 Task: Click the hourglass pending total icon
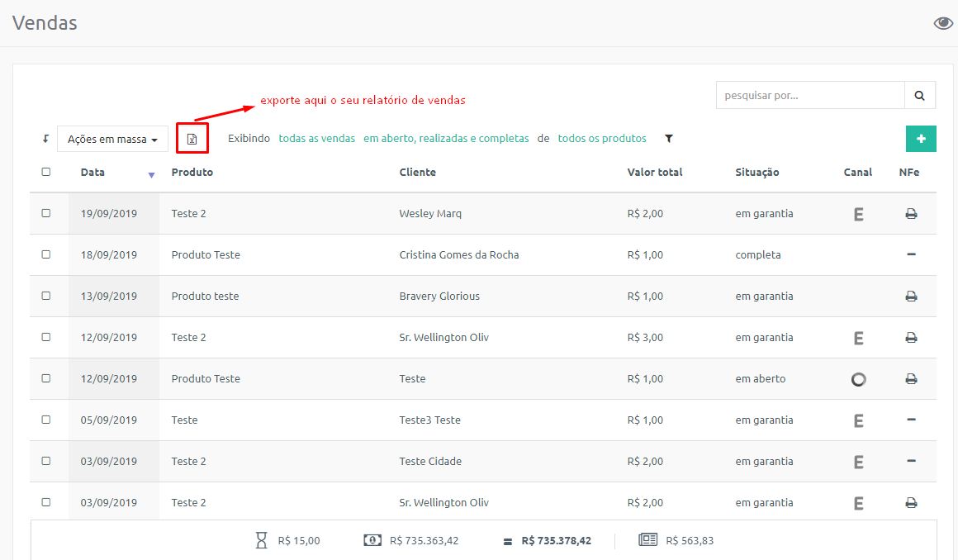[262, 540]
